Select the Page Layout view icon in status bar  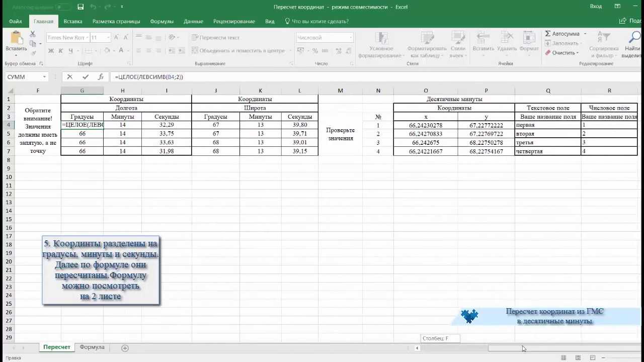pyautogui.click(x=578, y=357)
